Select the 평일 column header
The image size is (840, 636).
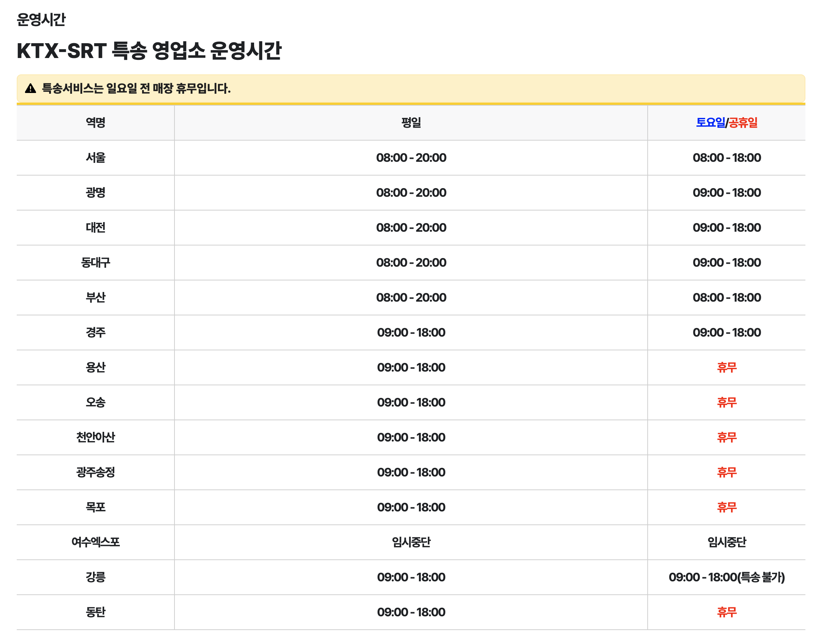[411, 123]
